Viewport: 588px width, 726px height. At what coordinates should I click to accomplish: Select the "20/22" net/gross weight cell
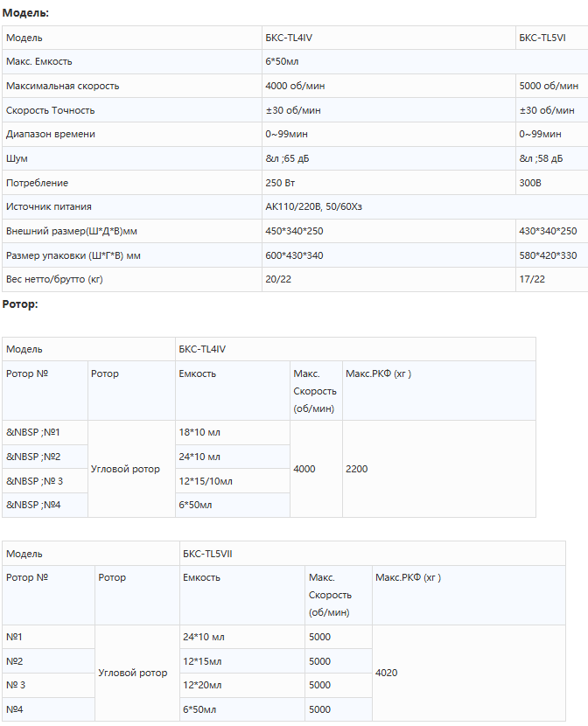tap(278, 279)
